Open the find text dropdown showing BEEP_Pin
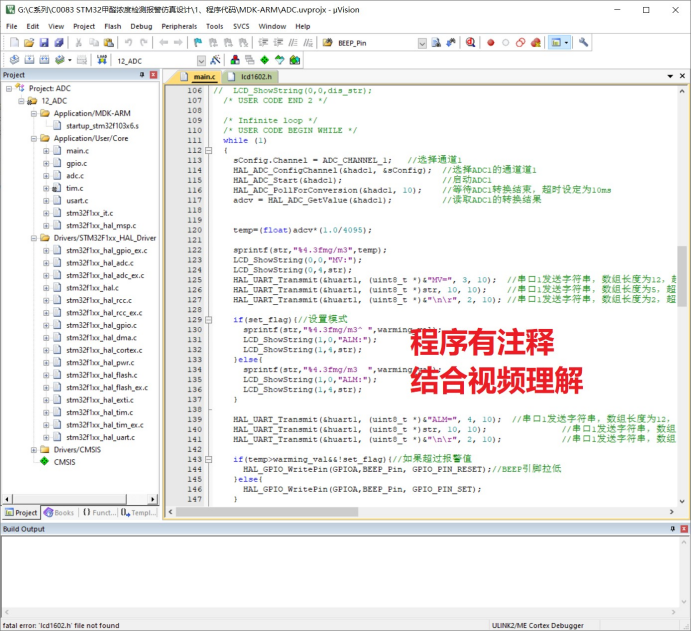The width and height of the screenshot is (692, 631). point(422,43)
